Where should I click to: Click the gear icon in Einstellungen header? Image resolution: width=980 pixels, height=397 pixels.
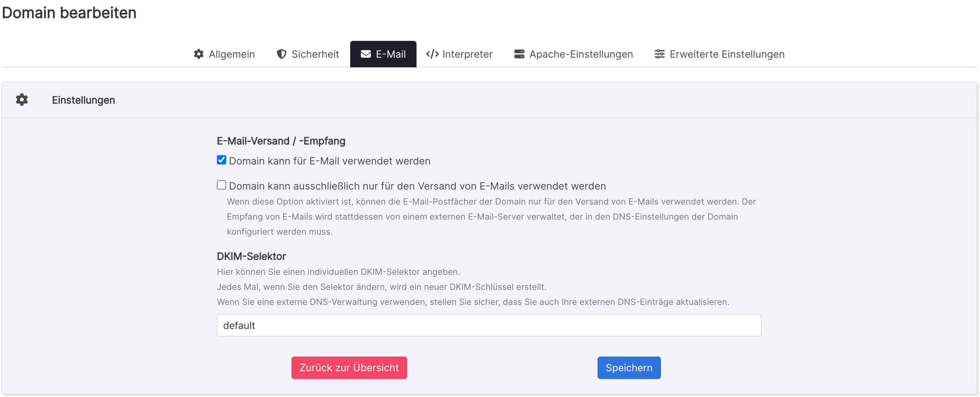tap(22, 100)
